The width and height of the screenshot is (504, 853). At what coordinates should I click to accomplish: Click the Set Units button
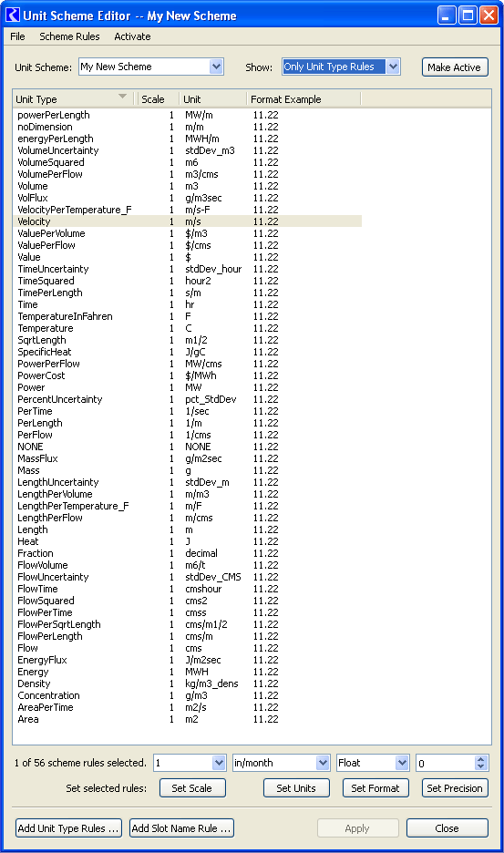click(296, 788)
